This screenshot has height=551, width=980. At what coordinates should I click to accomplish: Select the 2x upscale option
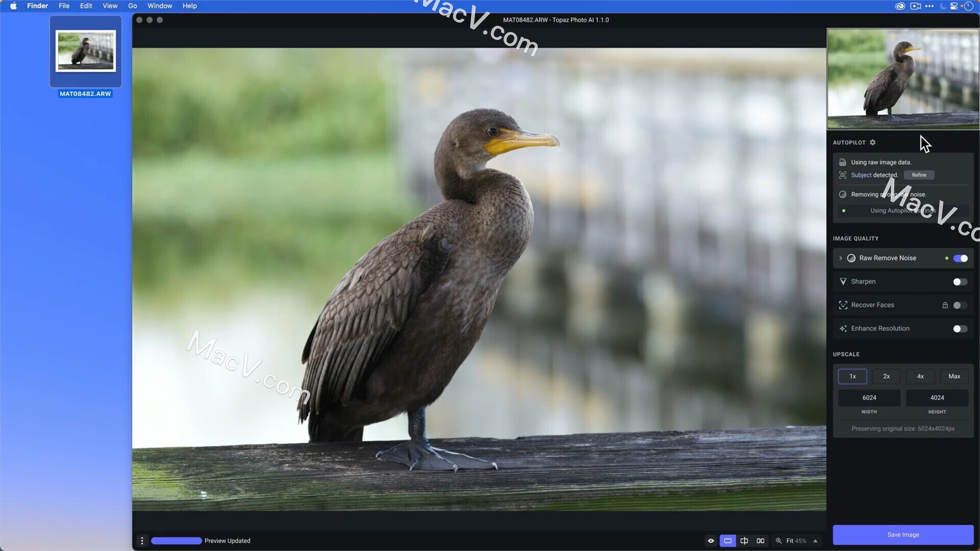point(886,377)
